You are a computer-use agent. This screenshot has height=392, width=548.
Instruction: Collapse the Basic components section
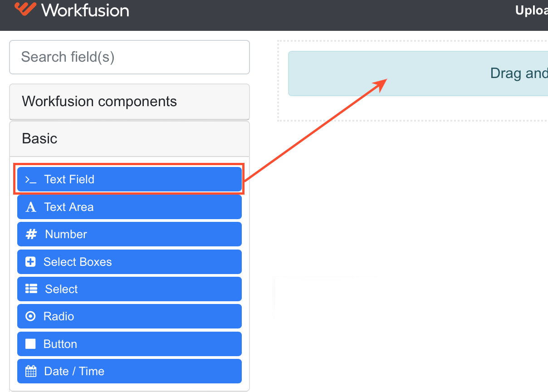[129, 138]
